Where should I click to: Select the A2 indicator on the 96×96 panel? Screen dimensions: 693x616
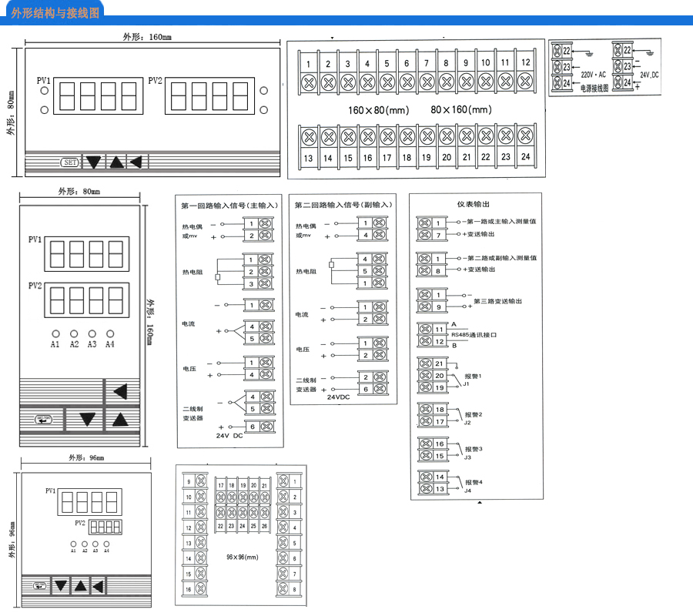point(84,544)
